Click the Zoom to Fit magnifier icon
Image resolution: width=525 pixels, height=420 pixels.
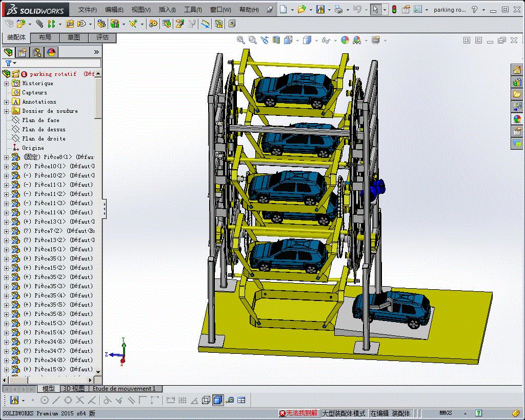(x=241, y=40)
